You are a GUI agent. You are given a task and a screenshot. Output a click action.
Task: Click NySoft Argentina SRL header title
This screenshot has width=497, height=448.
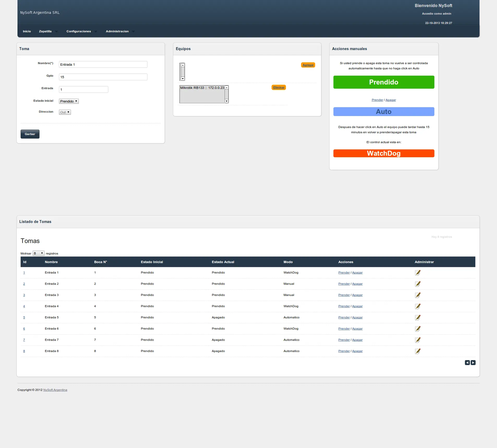click(40, 13)
